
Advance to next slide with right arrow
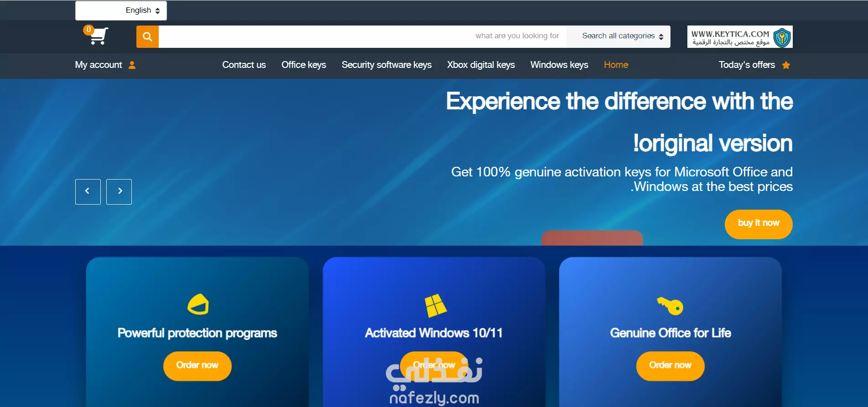119,192
